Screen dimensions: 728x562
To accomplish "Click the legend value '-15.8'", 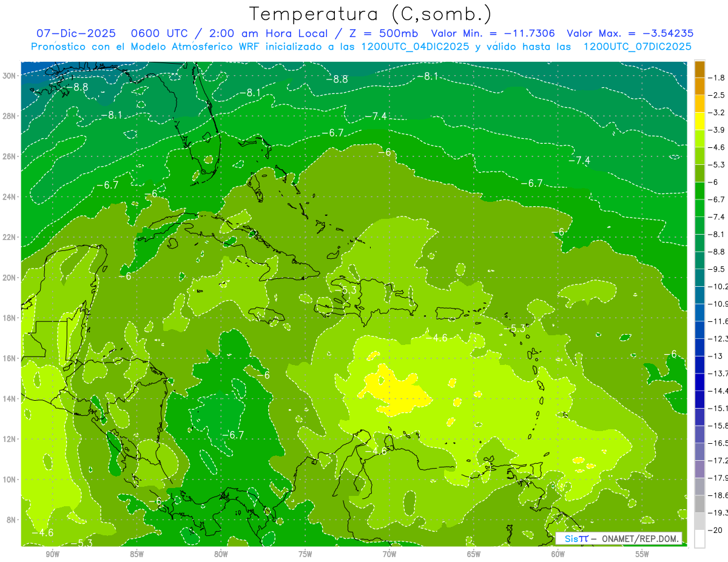I will click(x=719, y=426).
